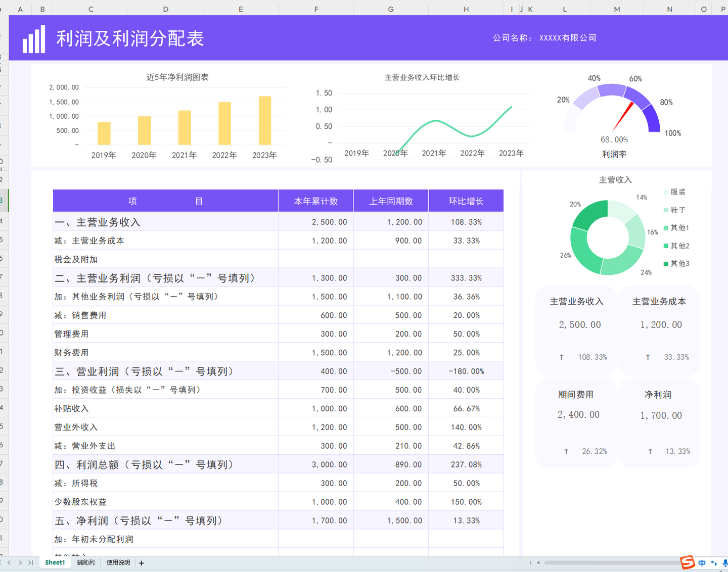This screenshot has height=572, width=728.
Task: Click the 主营业务收入 summary card title
Action: (x=577, y=302)
